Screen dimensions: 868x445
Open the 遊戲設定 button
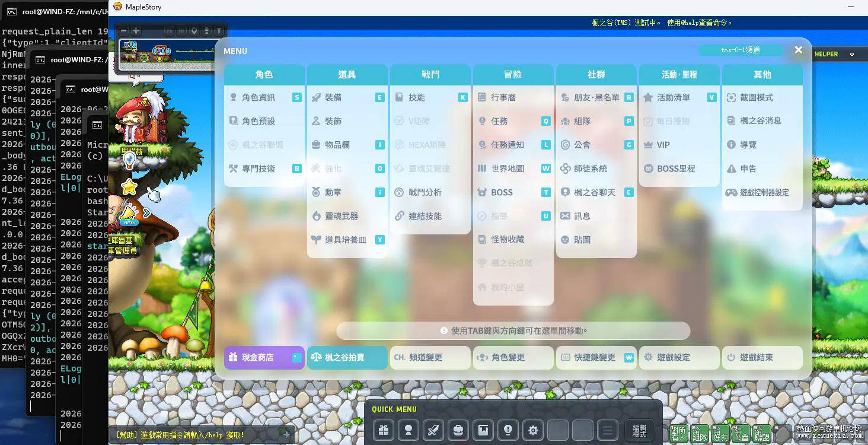click(x=679, y=358)
